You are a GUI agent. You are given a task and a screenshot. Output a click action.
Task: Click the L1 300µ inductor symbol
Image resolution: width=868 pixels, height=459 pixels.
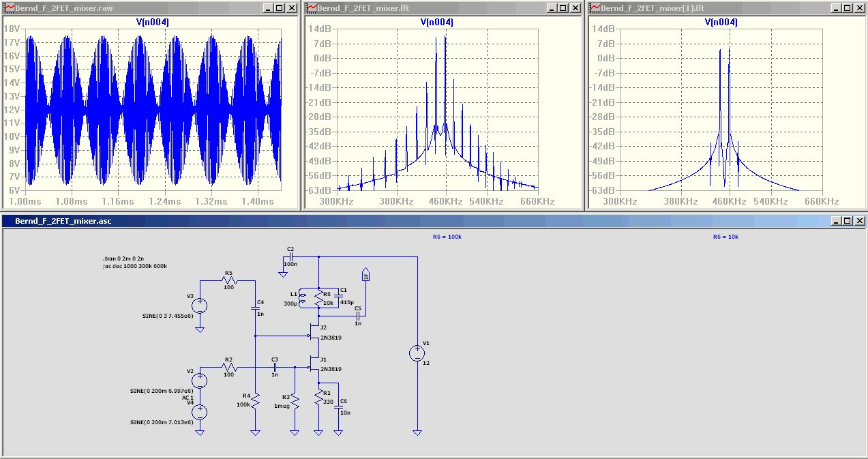(x=304, y=297)
